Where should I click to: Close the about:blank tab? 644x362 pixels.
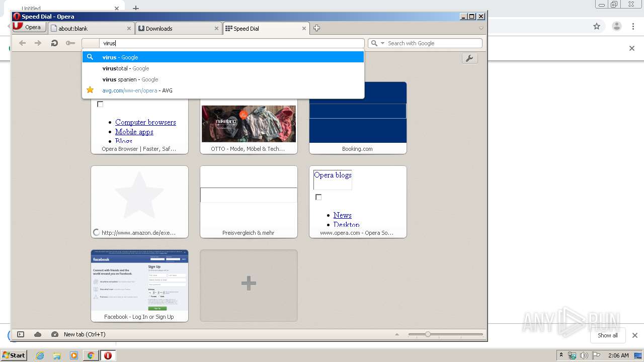click(x=129, y=29)
